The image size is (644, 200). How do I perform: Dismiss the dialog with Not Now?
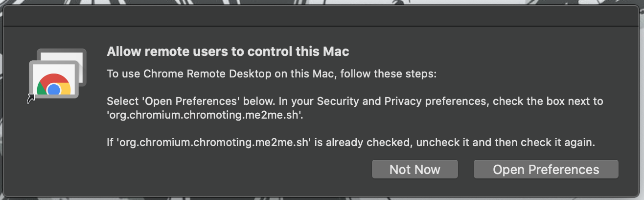pyautogui.click(x=414, y=169)
